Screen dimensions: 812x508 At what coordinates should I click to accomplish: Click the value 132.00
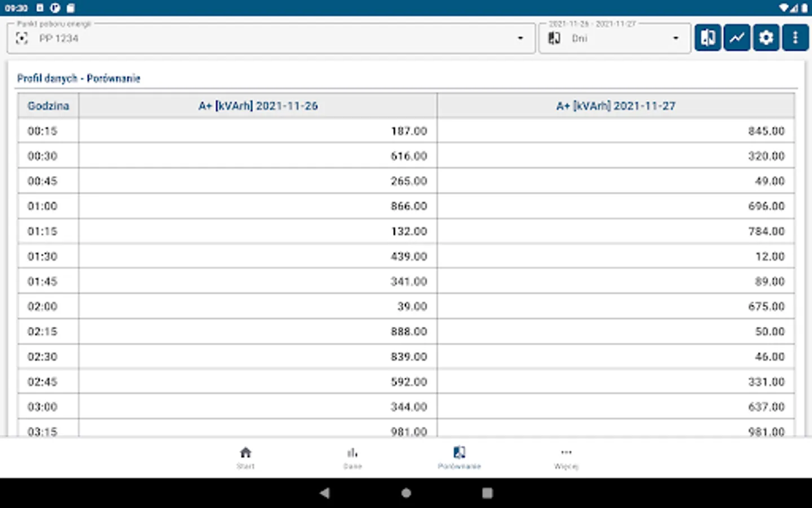coord(409,231)
